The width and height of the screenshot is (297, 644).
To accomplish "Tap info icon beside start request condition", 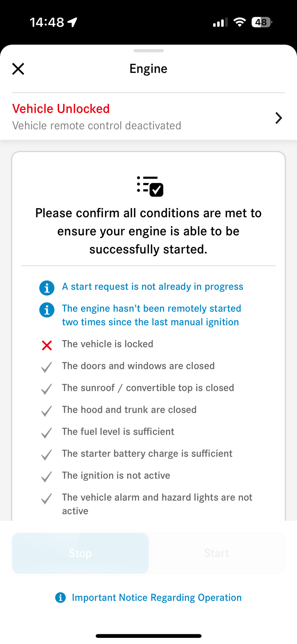I will point(47,287).
